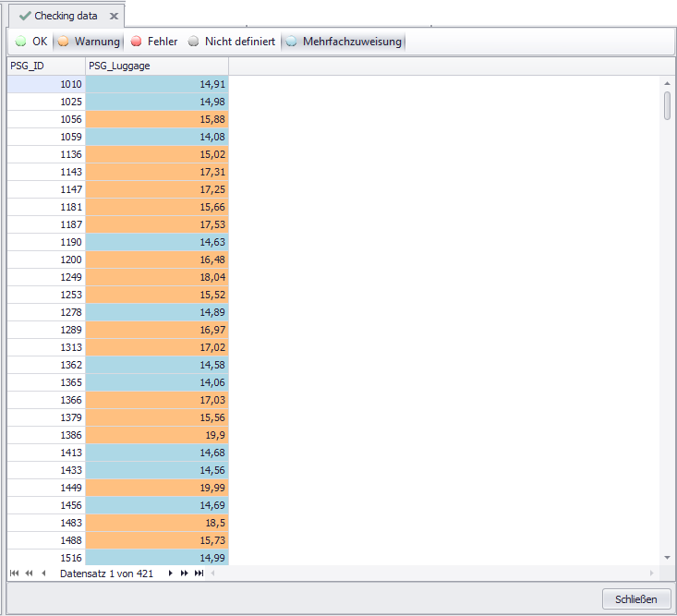Select luggage value 14,99
677x616 pixels.
(x=157, y=558)
